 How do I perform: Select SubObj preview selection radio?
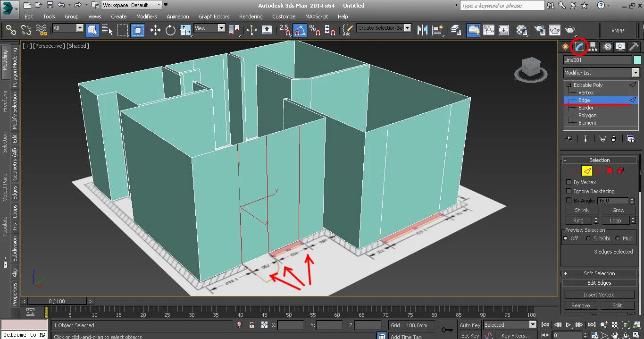(588, 238)
